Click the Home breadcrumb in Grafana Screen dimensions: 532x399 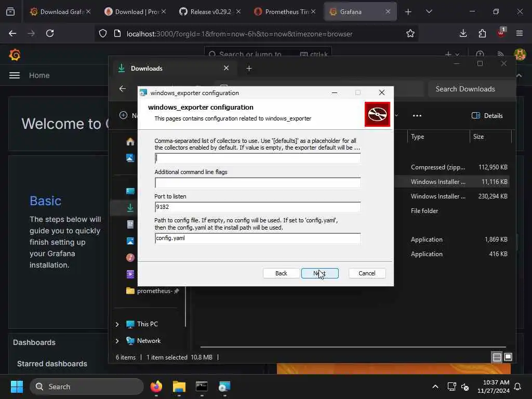(x=39, y=75)
